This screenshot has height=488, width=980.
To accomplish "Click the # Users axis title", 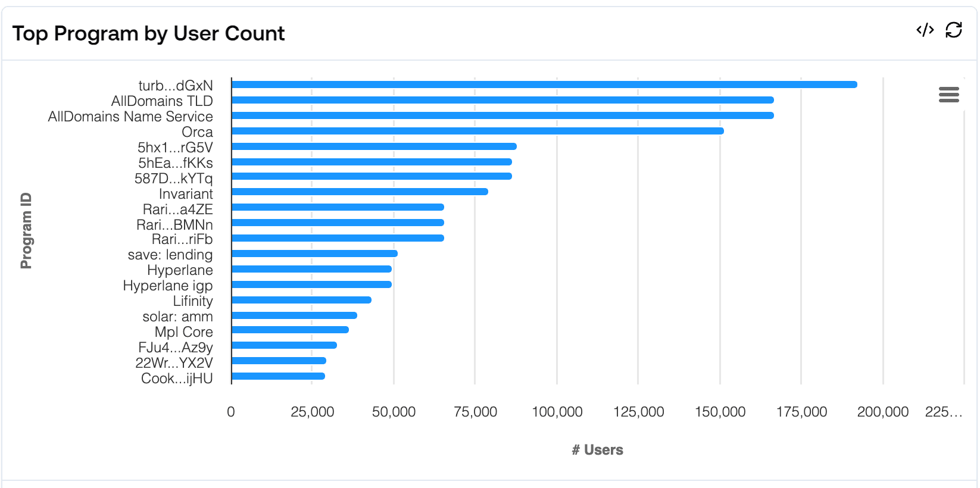I will click(x=597, y=450).
